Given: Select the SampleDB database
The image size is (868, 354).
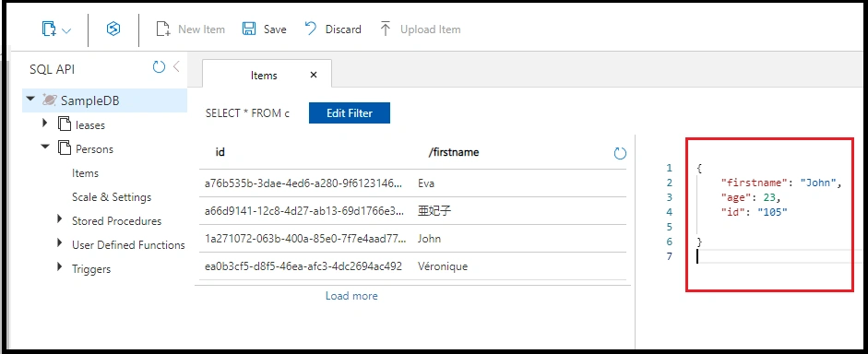Looking at the screenshot, I should (89, 100).
